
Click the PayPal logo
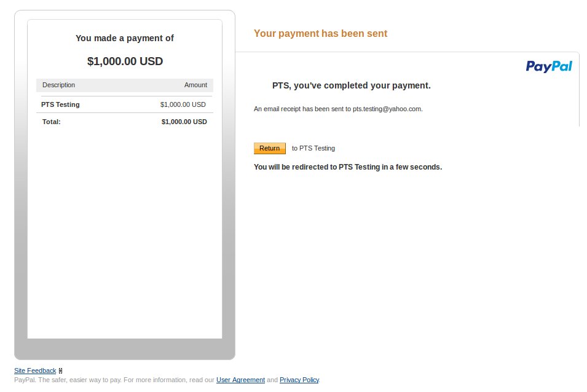tap(549, 66)
